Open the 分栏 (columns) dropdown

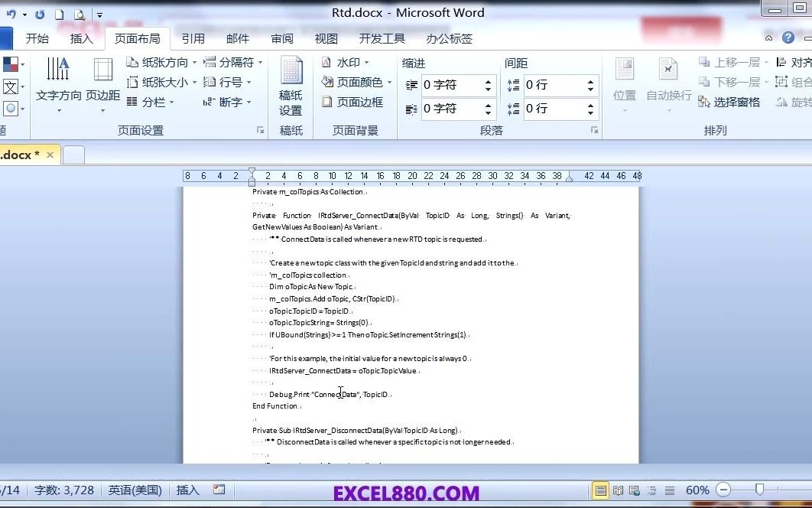(x=153, y=102)
